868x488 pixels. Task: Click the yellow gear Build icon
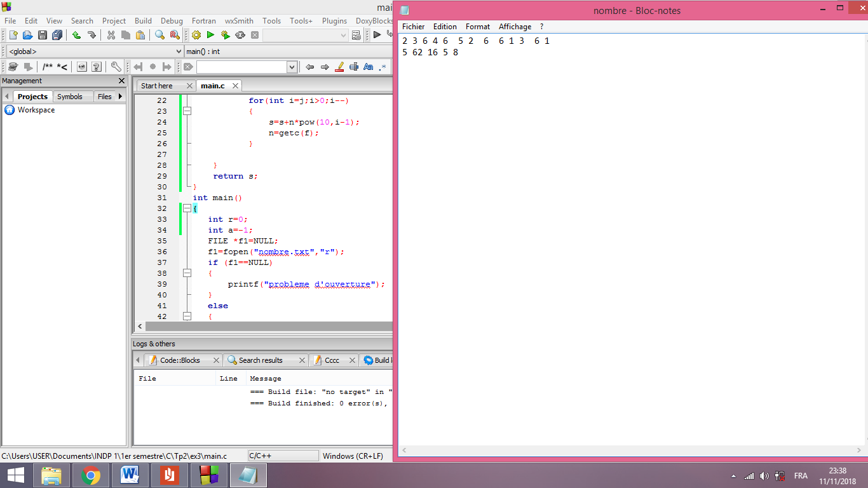coord(196,35)
